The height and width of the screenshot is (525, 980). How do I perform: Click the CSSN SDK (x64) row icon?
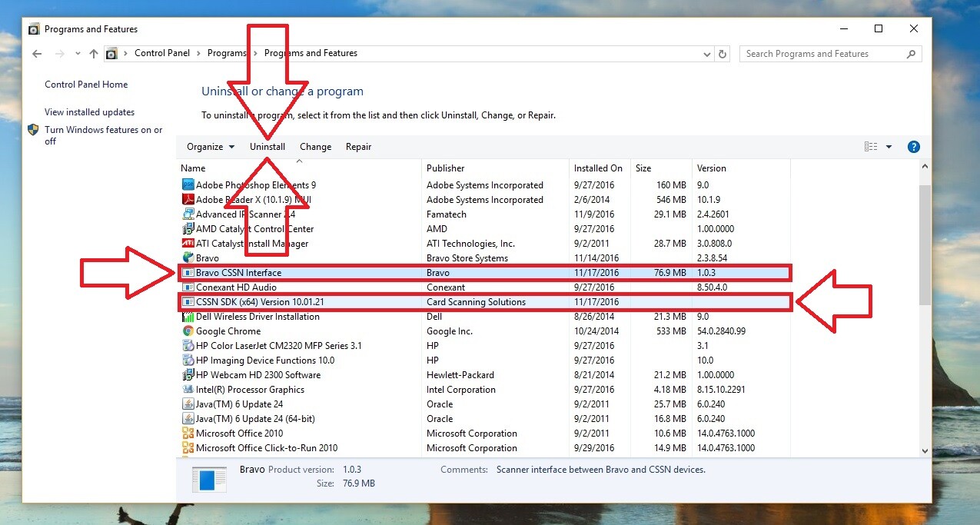click(188, 302)
